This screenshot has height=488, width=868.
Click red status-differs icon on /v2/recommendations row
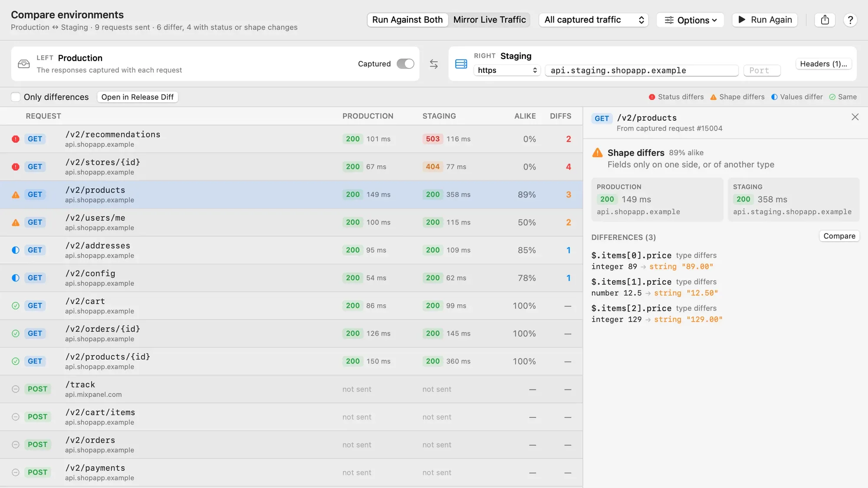tap(16, 139)
